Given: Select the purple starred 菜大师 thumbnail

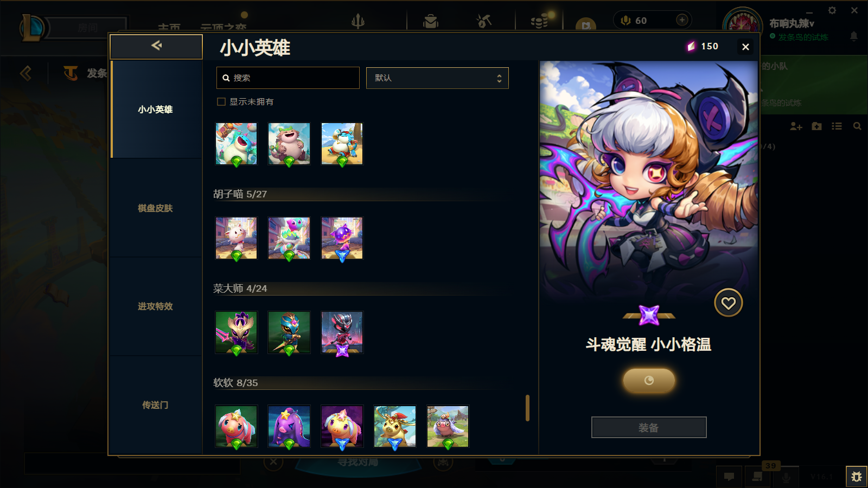Looking at the screenshot, I should click(x=342, y=332).
